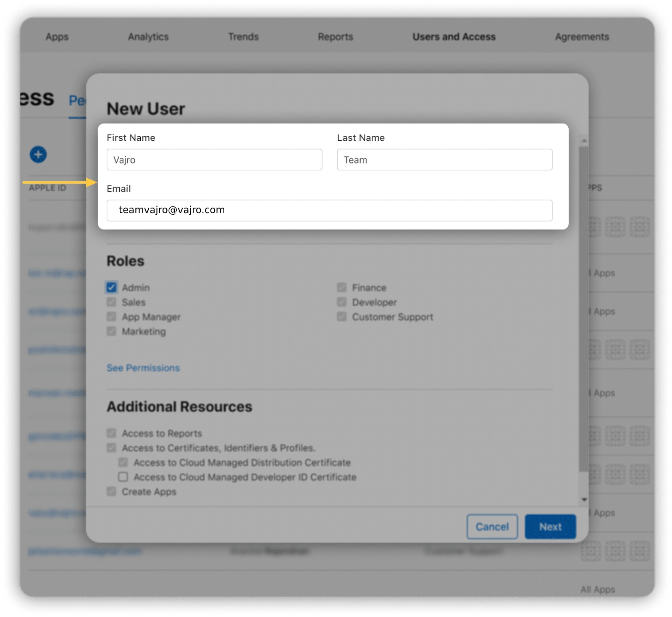Viewport: 672px width, 617px height.
Task: Click the scroll-up arrow in the dialog
Action: click(584, 141)
